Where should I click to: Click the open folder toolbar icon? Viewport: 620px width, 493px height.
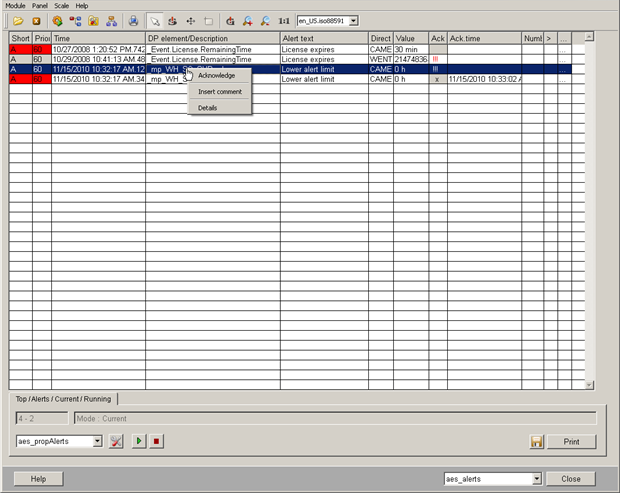(18, 20)
